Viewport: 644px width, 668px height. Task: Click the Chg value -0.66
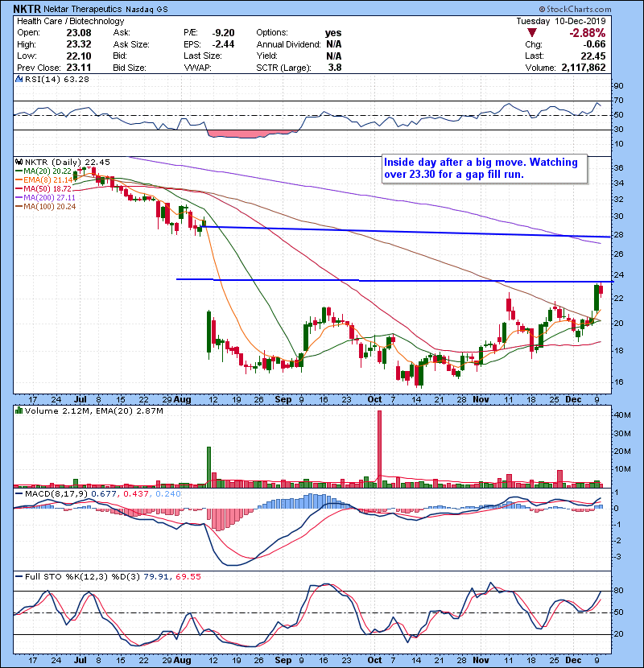click(594, 44)
